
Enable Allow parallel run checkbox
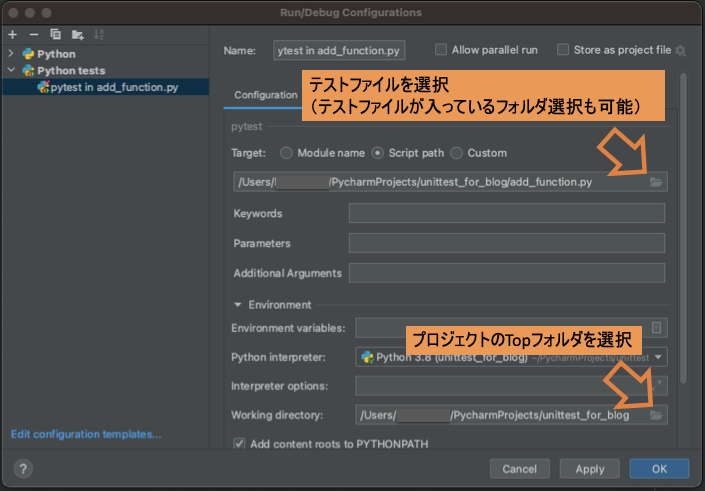441,49
